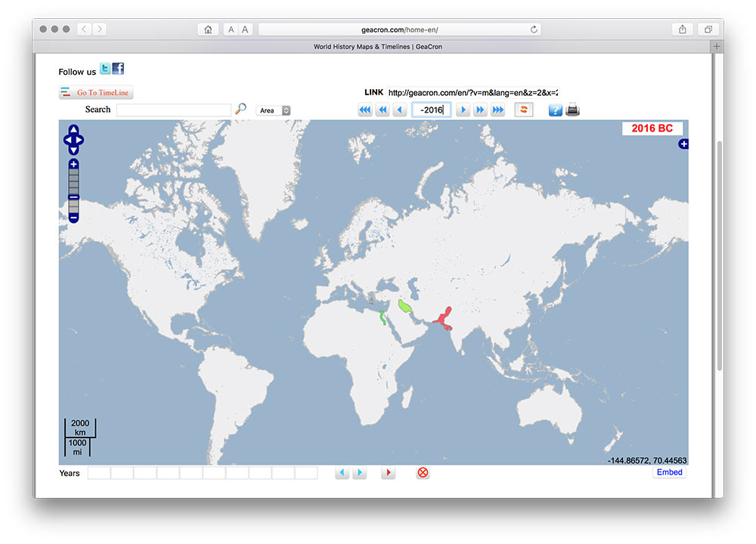
Task: Click the green Mesopotamia region on map
Action: (405, 307)
